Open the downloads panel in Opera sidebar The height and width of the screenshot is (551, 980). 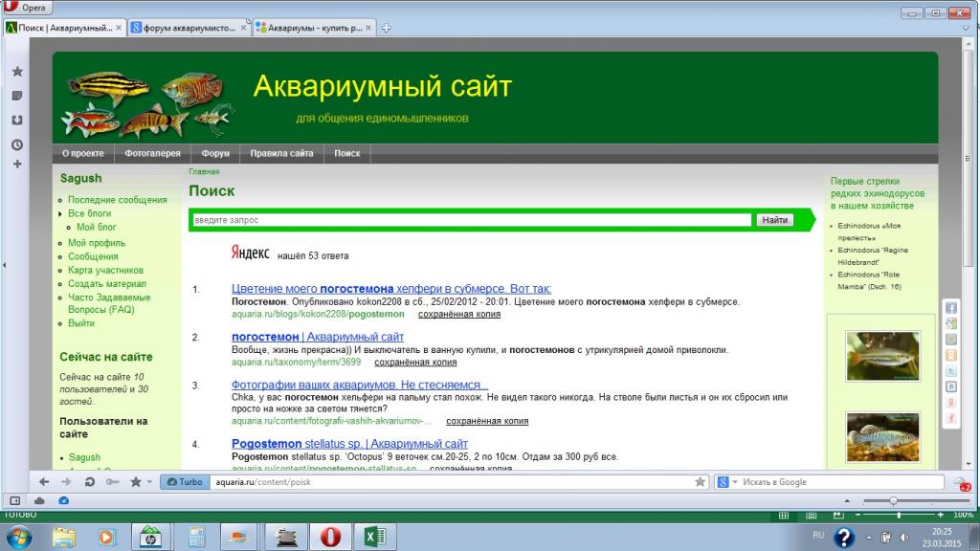coord(17,120)
